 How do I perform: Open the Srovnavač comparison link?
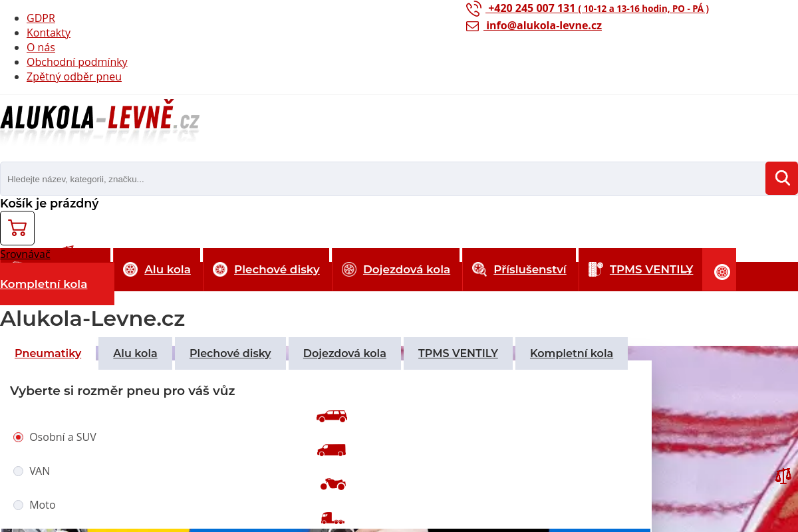pos(25,254)
